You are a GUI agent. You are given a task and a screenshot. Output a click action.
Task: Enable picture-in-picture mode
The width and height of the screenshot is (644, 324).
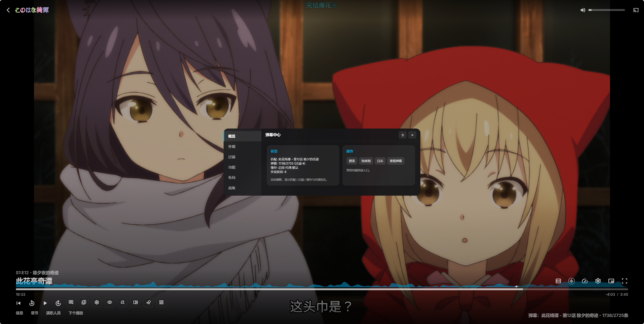point(611,281)
